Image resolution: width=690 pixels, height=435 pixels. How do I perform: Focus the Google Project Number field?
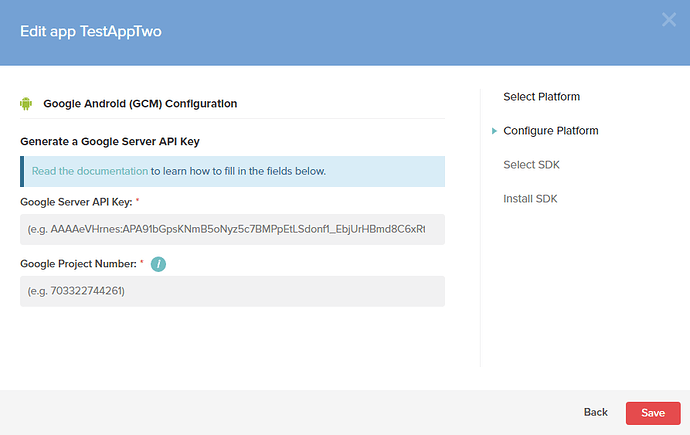coord(232,291)
